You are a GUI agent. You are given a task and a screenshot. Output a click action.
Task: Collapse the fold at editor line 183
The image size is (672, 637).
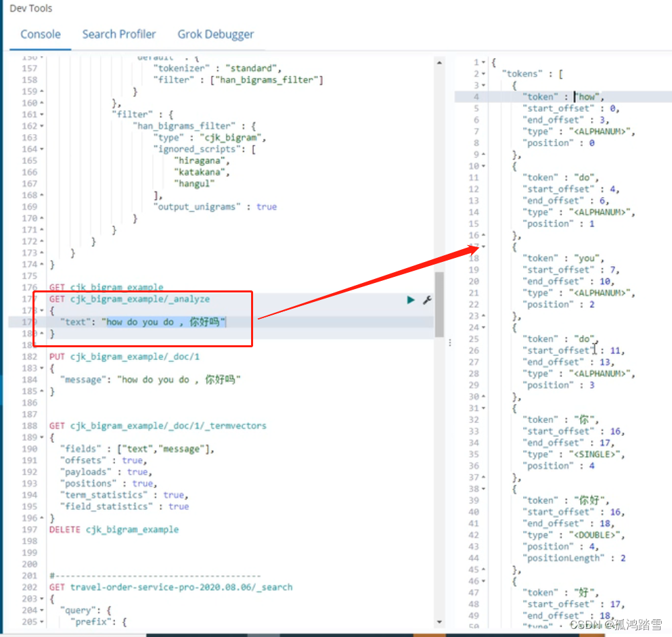click(41, 368)
